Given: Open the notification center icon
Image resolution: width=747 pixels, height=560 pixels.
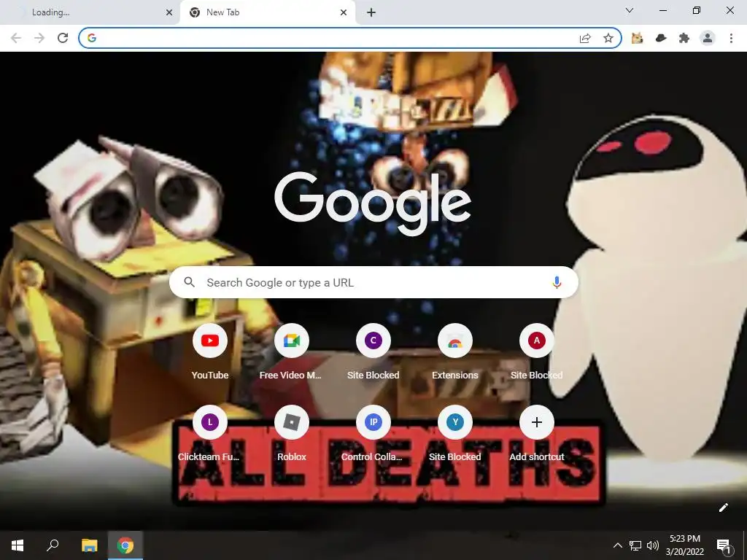Looking at the screenshot, I should click(724, 545).
